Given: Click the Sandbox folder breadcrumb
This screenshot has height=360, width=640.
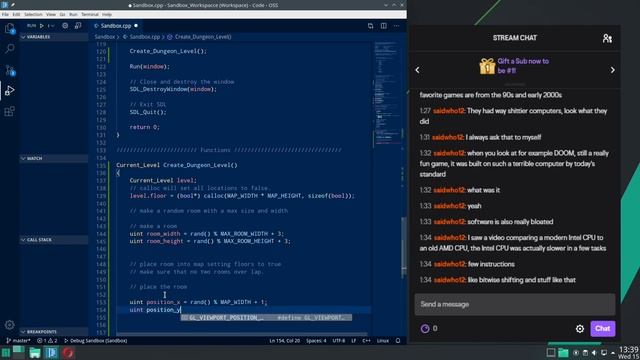Looking at the screenshot, I should [105, 37].
